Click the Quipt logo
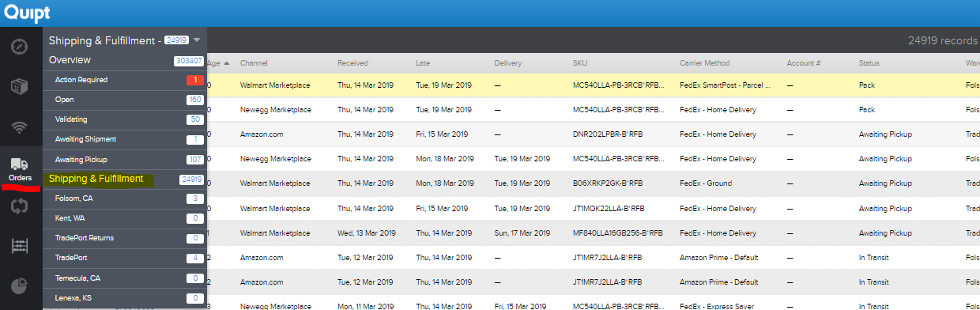This screenshot has width=980, height=310. 27,13
